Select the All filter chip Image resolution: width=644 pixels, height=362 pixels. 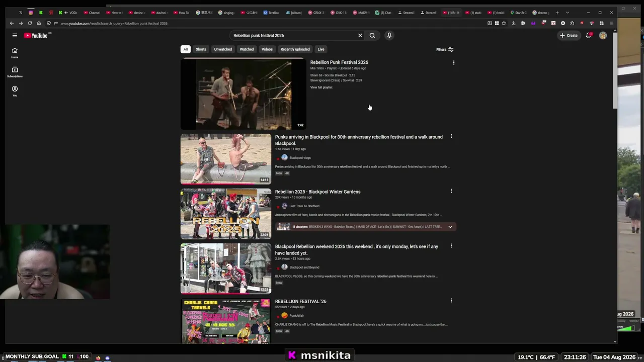click(x=186, y=49)
